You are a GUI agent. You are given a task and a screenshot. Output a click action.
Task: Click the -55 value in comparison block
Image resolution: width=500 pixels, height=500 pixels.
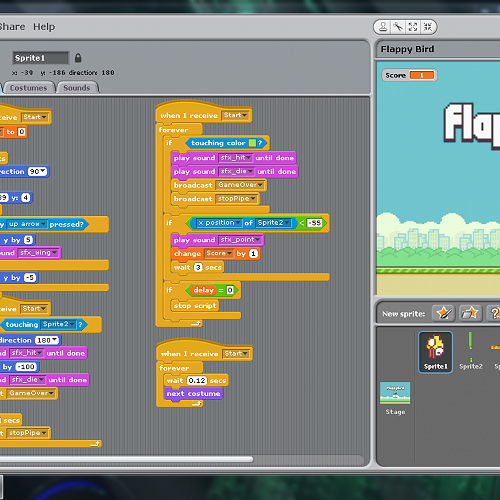click(314, 223)
